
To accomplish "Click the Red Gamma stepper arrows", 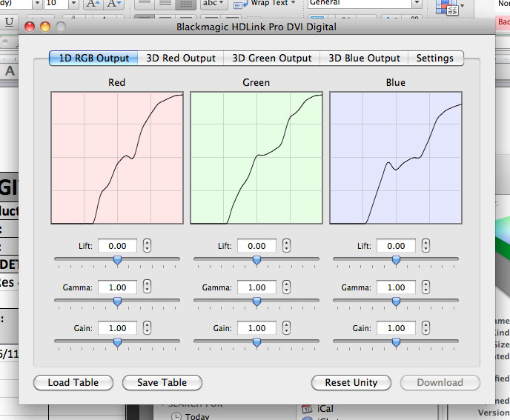I will click(x=147, y=287).
